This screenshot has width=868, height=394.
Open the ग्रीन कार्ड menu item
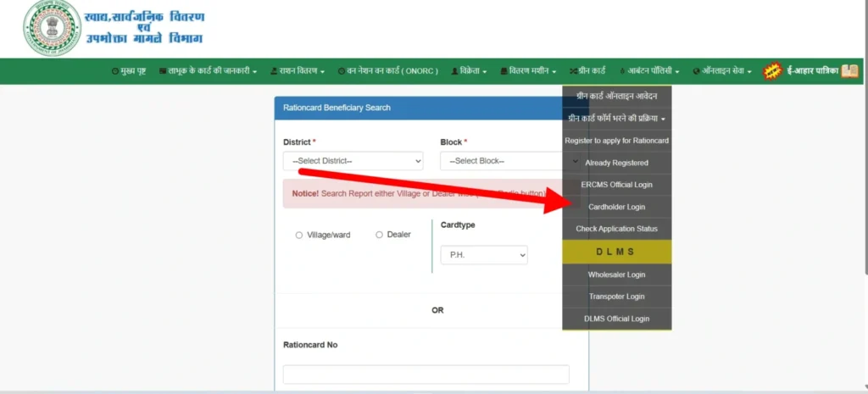click(587, 71)
